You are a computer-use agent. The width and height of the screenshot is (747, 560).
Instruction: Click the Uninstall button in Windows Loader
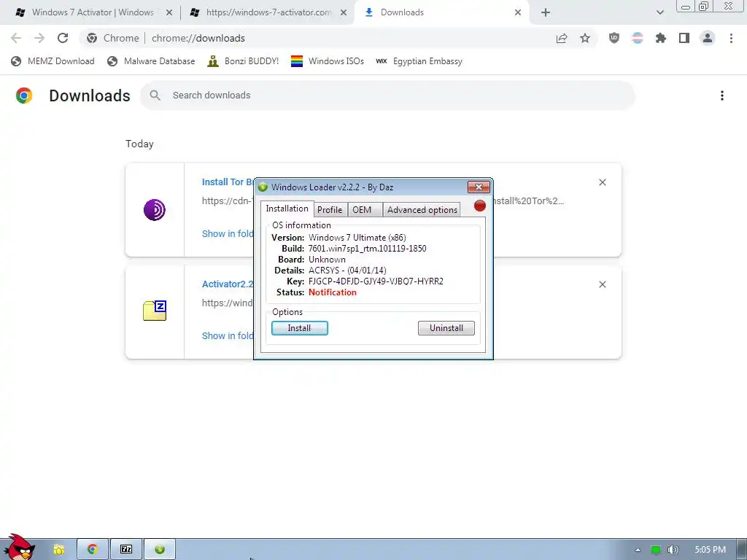point(446,328)
